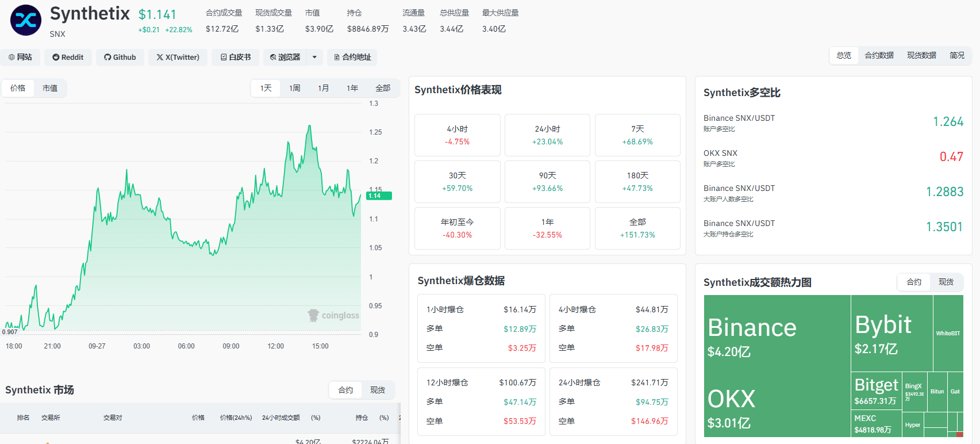Select the 价格 chart toggle
980x444 pixels.
(x=18, y=88)
